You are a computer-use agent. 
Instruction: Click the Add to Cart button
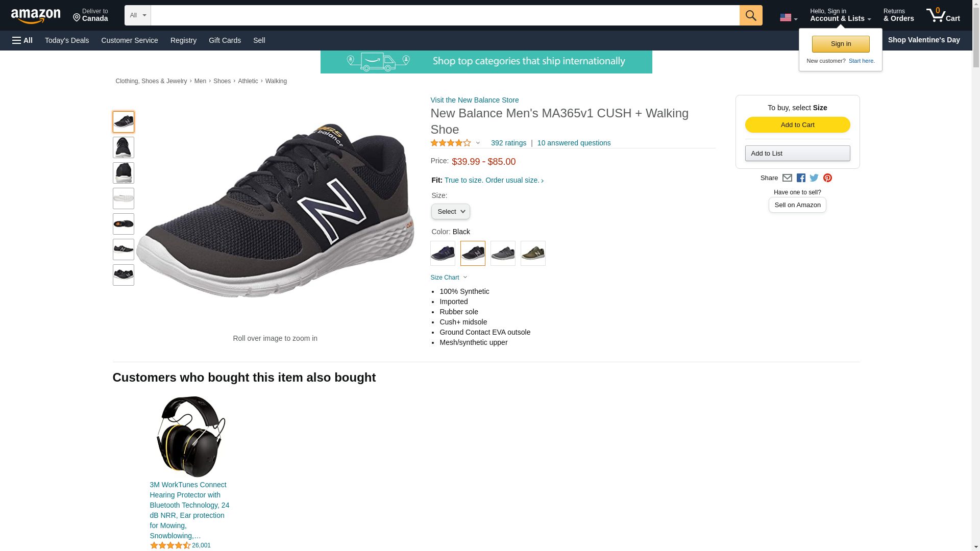click(797, 125)
